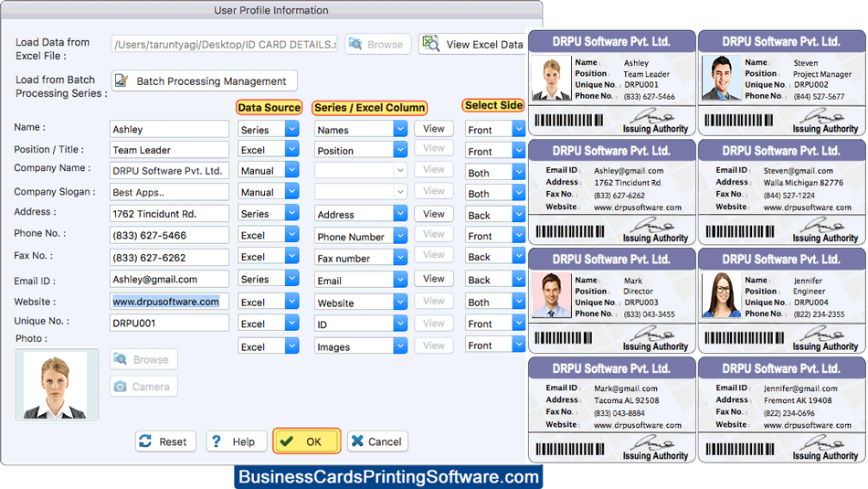Select card back showing Mark@gmail.com

(x=611, y=409)
